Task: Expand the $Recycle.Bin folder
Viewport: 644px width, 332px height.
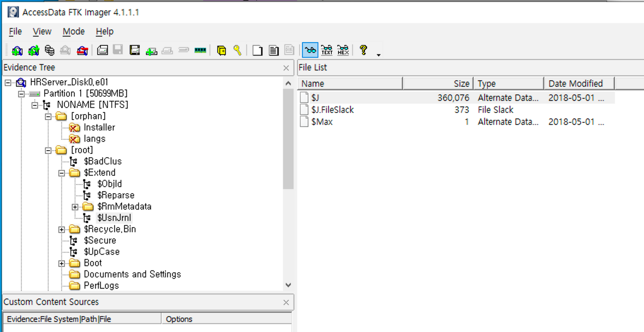Action: (x=61, y=230)
